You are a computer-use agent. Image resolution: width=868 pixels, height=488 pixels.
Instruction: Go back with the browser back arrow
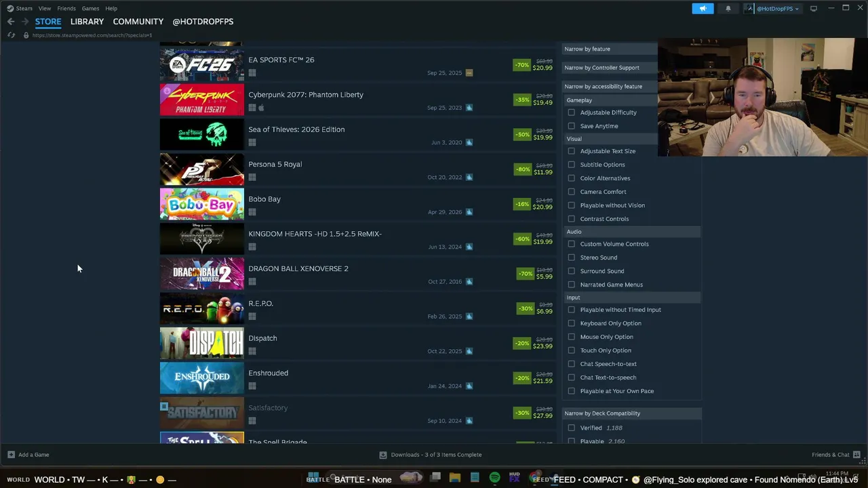[x=11, y=22]
